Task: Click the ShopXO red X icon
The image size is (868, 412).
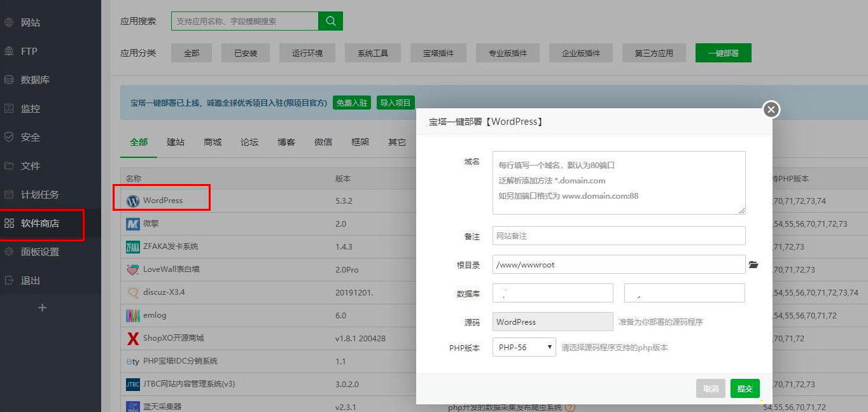Action: pyautogui.click(x=133, y=338)
